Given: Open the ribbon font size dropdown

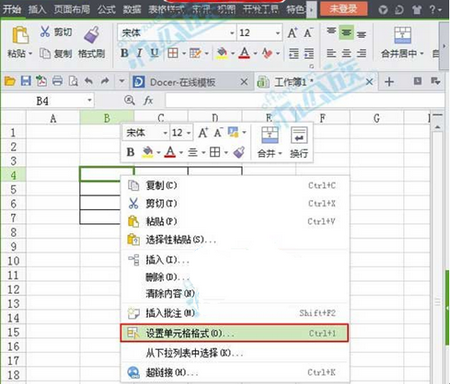Looking at the screenshot, I should coord(277,33).
